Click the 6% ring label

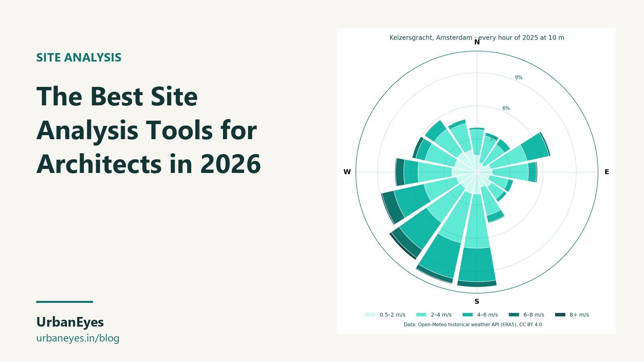point(506,108)
